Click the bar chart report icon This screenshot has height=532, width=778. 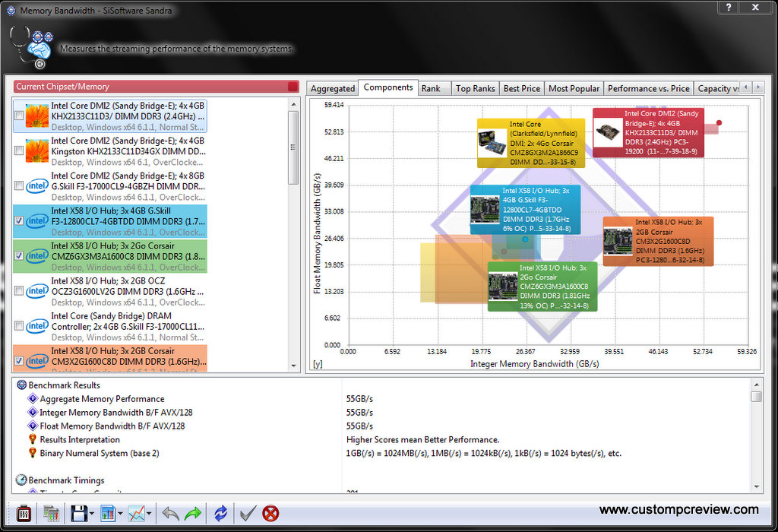108,513
